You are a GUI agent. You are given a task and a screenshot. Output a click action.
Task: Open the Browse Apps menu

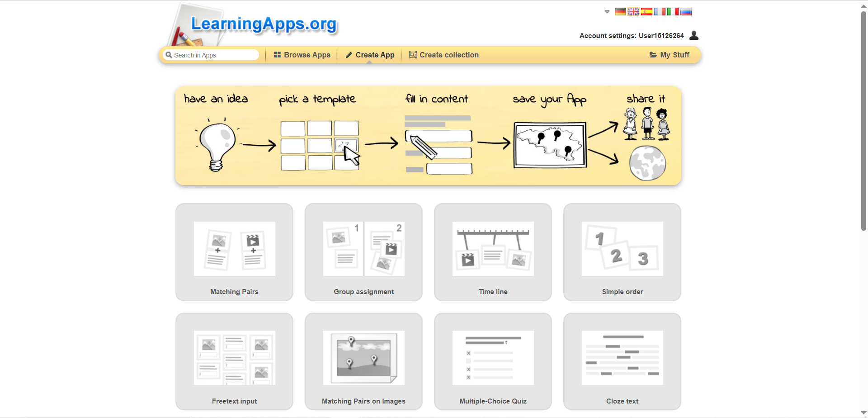pyautogui.click(x=302, y=55)
